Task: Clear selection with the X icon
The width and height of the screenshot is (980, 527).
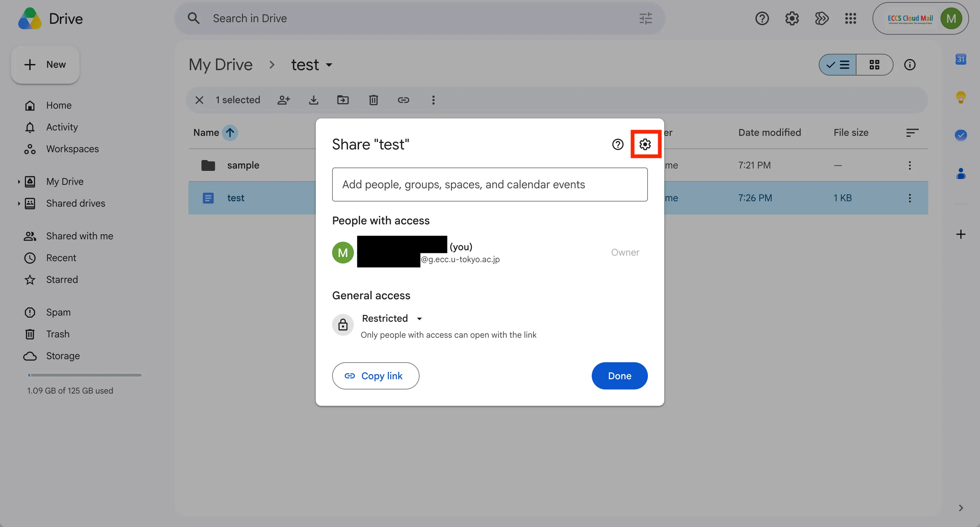Action: 199,100
